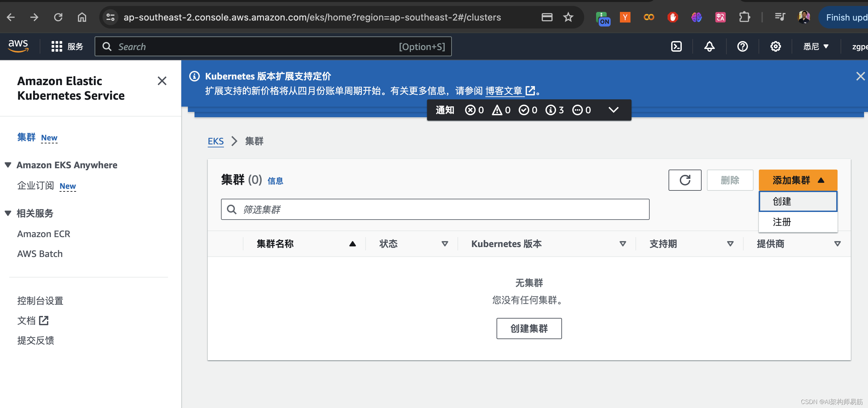Click the success count icon in notifications
868x408 pixels.
[x=528, y=110]
